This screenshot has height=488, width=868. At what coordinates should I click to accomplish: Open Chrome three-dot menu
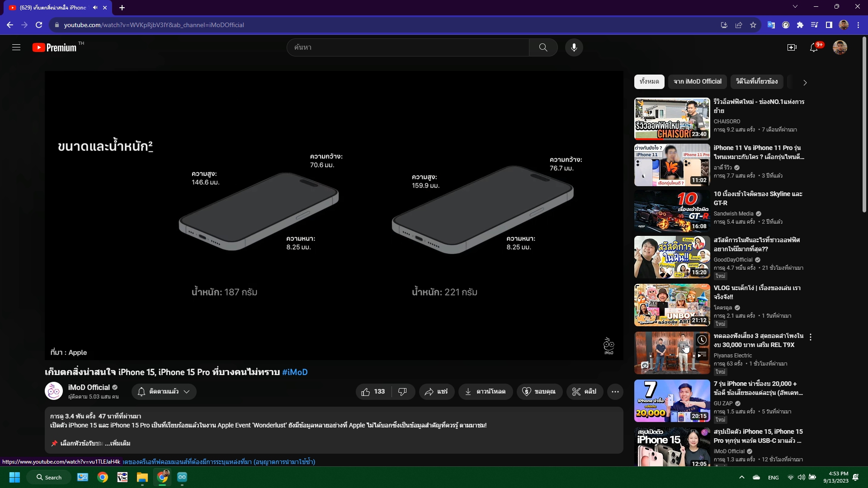[858, 25]
